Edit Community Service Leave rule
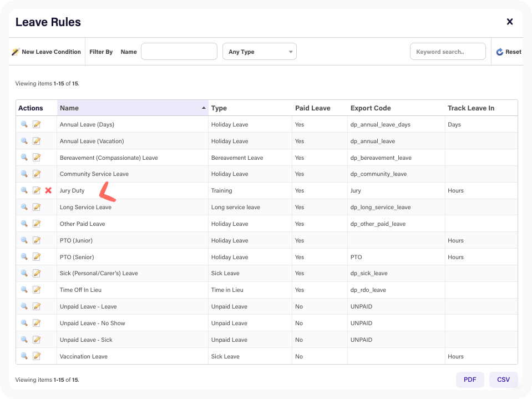The width and height of the screenshot is (532, 399). [x=37, y=174]
